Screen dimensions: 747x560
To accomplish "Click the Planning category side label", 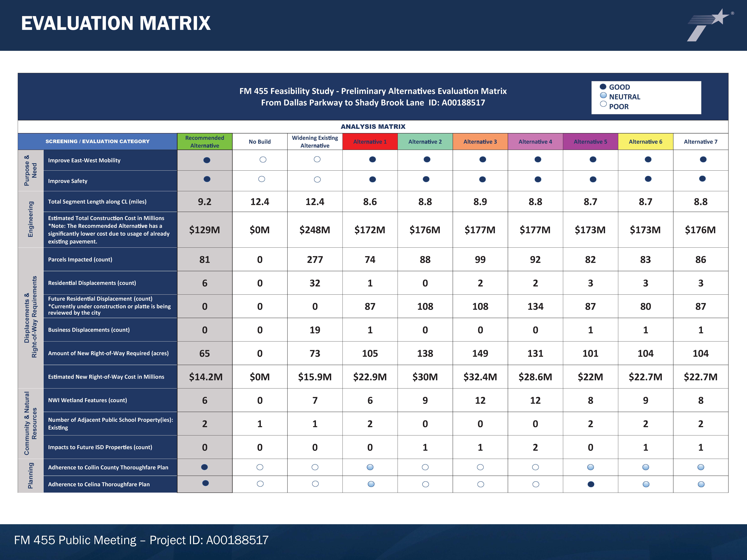I will point(31,476).
